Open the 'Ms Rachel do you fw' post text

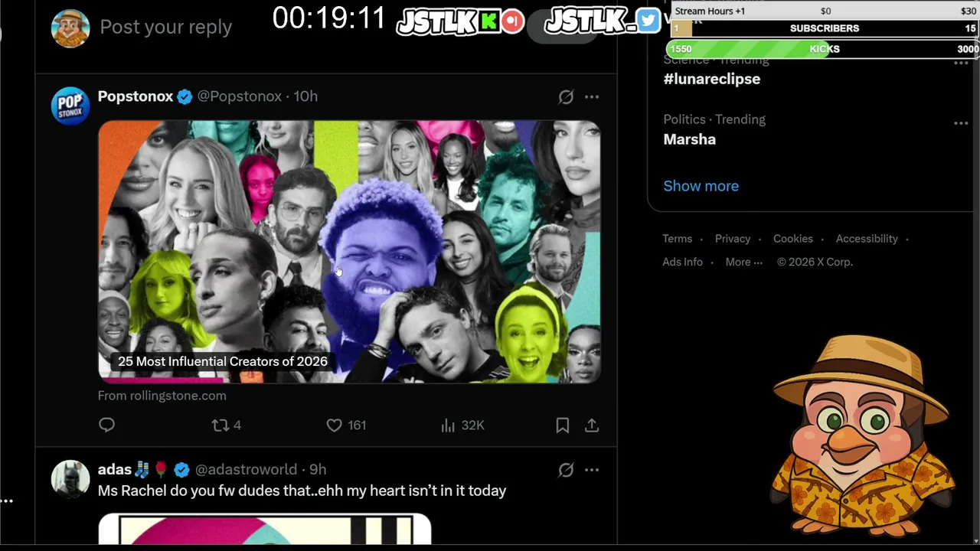tap(302, 491)
